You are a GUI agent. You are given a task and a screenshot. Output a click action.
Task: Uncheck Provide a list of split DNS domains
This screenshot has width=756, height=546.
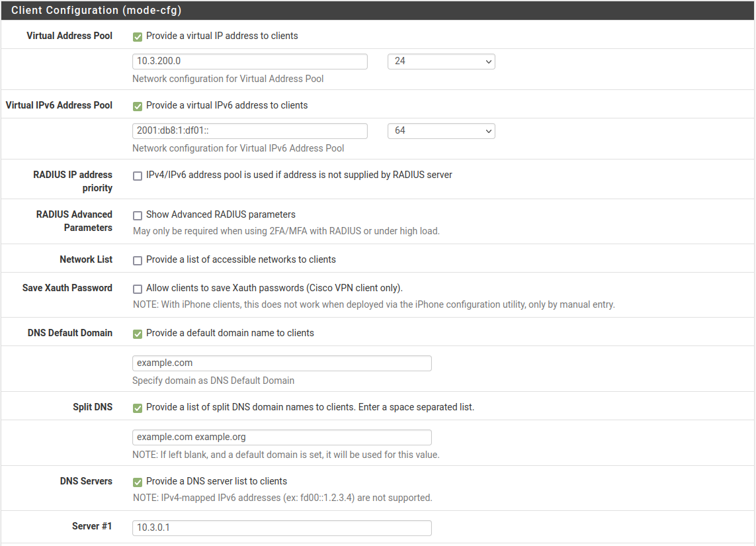138,408
